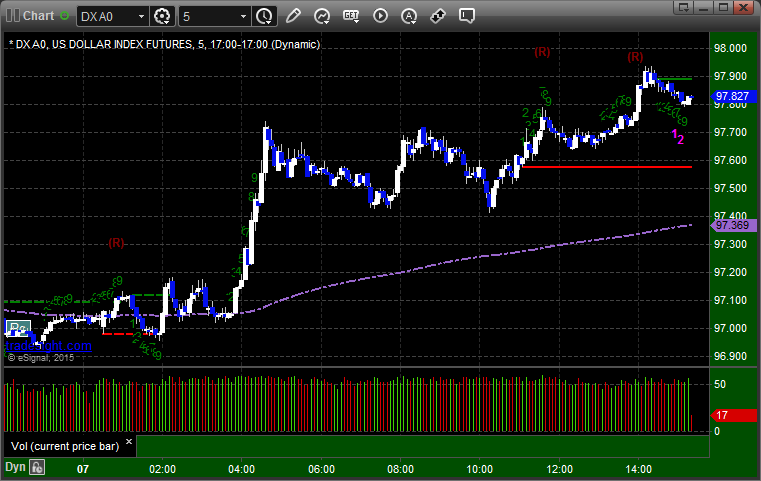This screenshot has height=481, width=761.
Task: Close the Vol study pane with x
Action: (129, 442)
